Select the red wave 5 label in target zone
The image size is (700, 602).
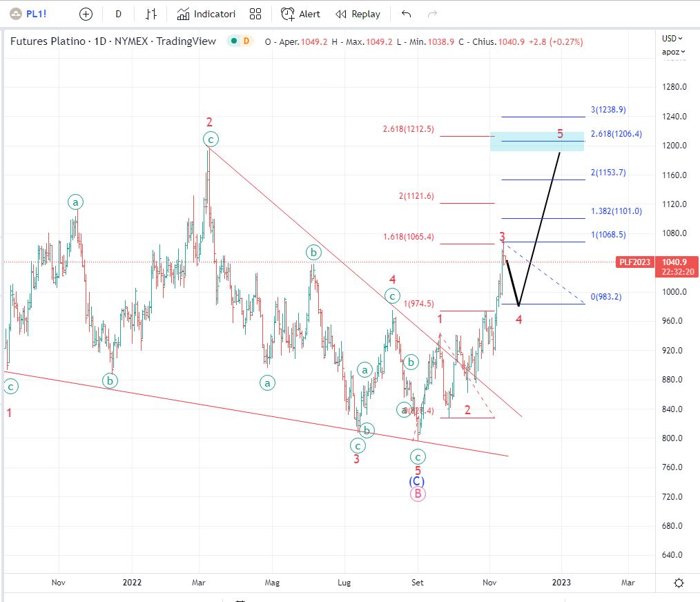point(560,133)
